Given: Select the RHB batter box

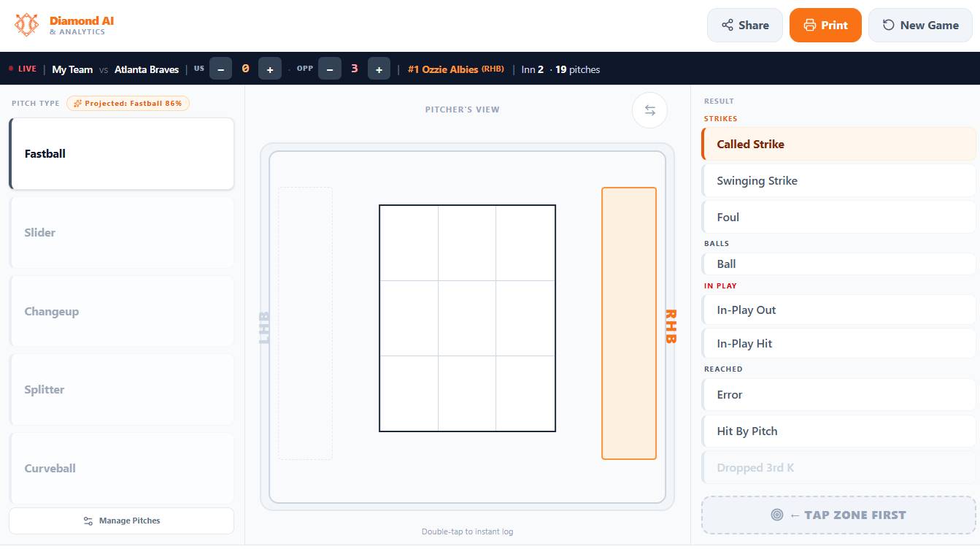Looking at the screenshot, I should (629, 323).
